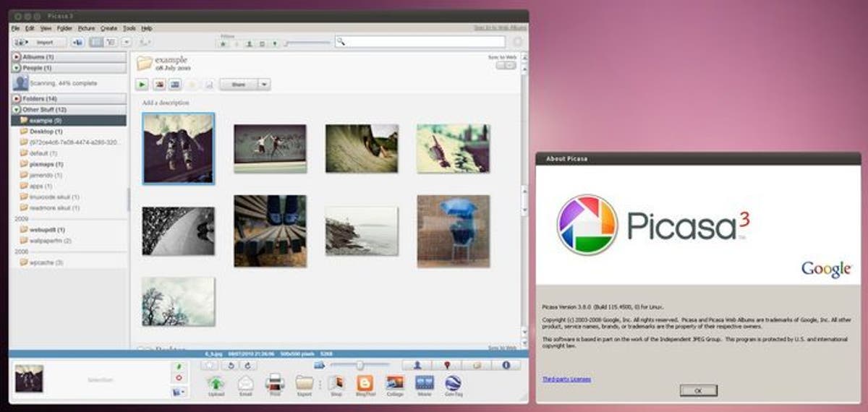Toggle the Sync to Web switch
This screenshot has width=868, height=412.
coord(506,65)
